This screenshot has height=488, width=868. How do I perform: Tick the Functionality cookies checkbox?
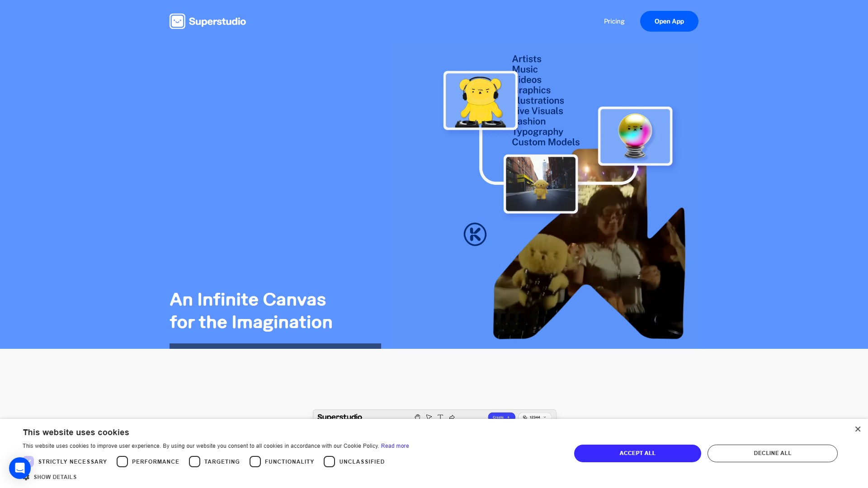(x=255, y=461)
